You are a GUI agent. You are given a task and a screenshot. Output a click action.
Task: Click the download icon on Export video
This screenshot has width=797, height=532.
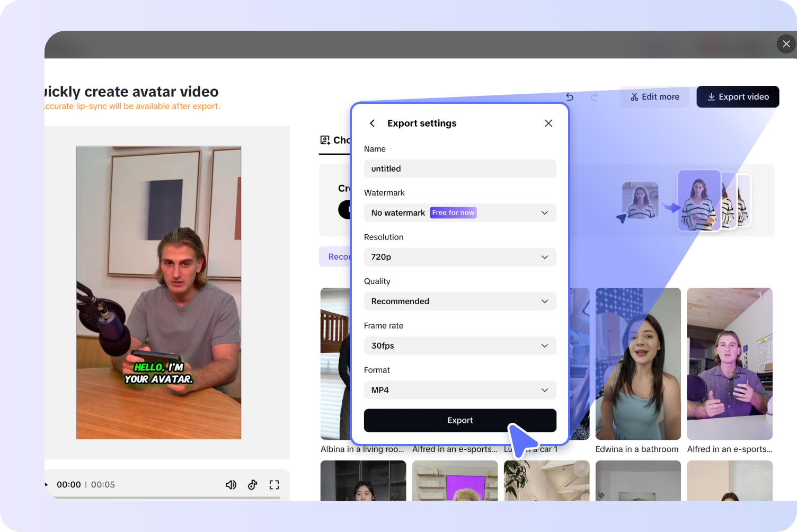pos(711,97)
